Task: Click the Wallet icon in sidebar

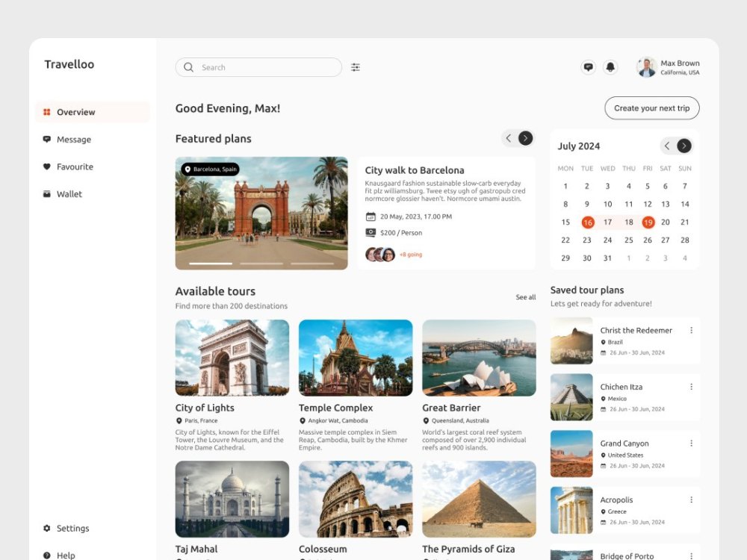Action: [46, 194]
